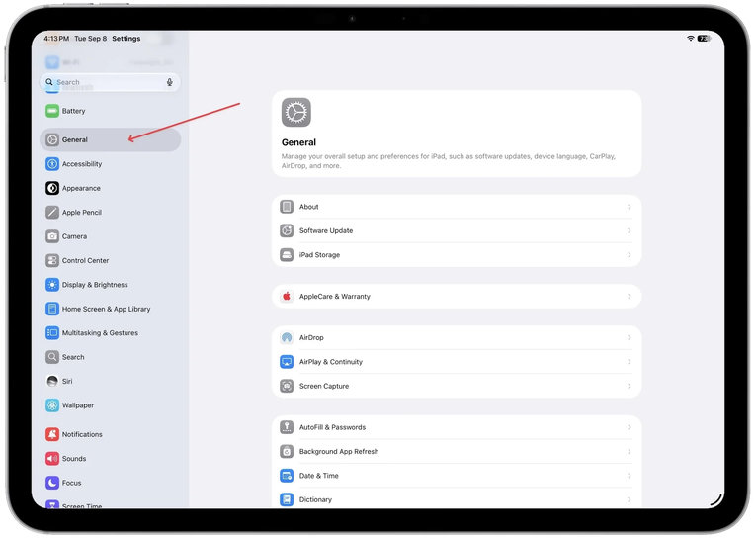Open the Sounds speaker icon

pos(52,459)
